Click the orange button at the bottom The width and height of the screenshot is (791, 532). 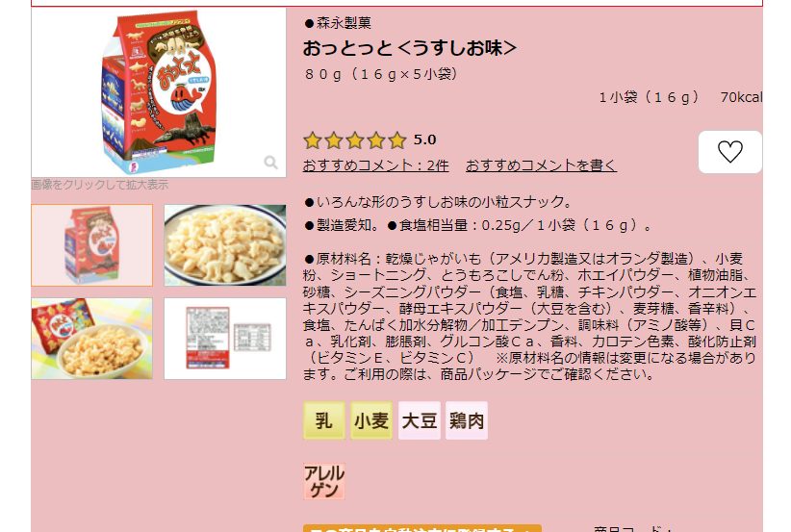pos(421,528)
